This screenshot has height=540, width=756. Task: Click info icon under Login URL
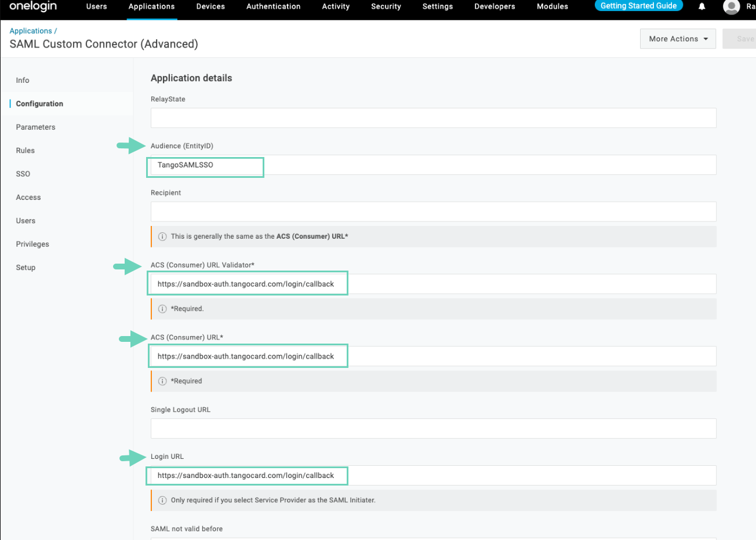tap(162, 500)
